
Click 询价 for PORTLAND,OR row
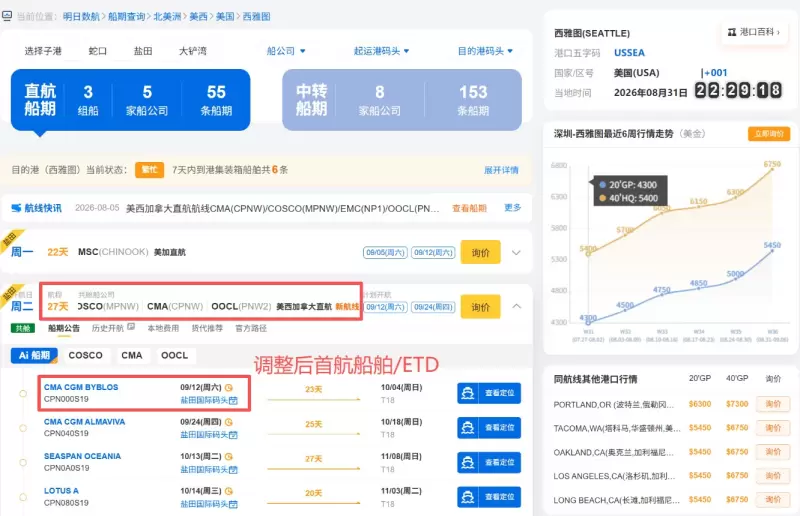[x=773, y=404]
